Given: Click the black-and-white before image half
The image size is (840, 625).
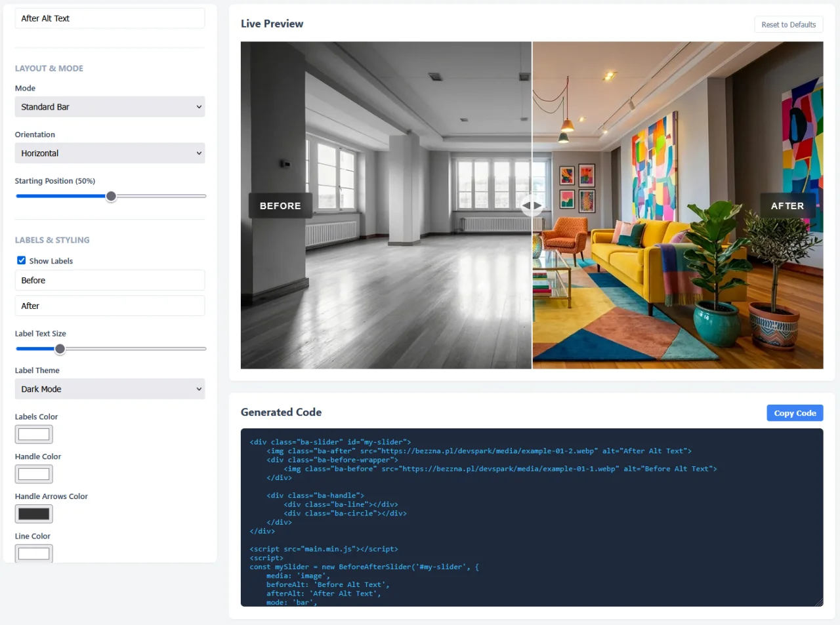Looking at the screenshot, I should click(x=386, y=205).
